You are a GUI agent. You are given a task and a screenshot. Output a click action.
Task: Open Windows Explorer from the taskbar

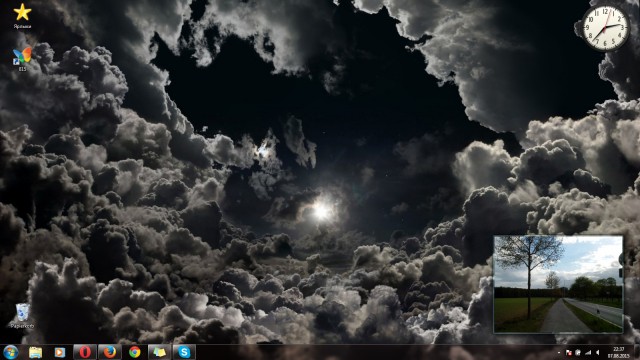(36, 352)
